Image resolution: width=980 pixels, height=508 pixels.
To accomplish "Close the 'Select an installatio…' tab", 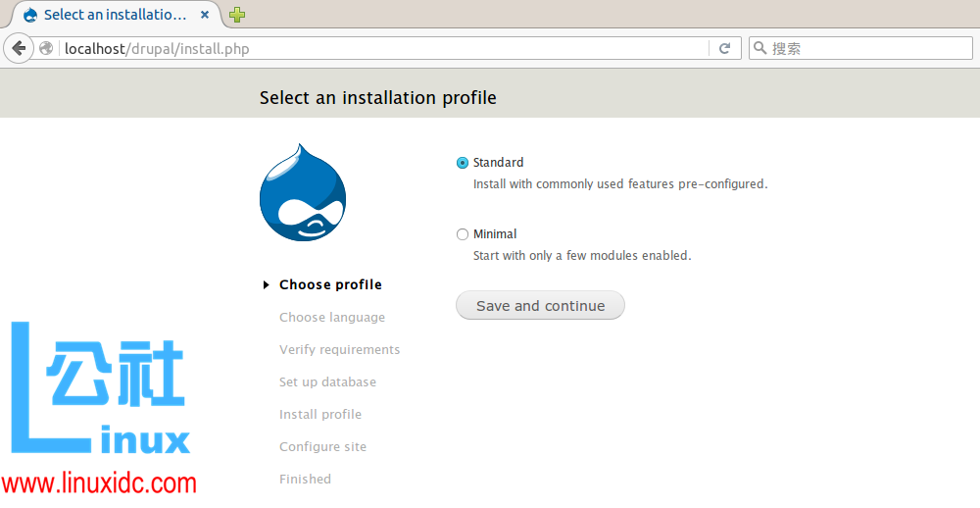I will pos(205,15).
